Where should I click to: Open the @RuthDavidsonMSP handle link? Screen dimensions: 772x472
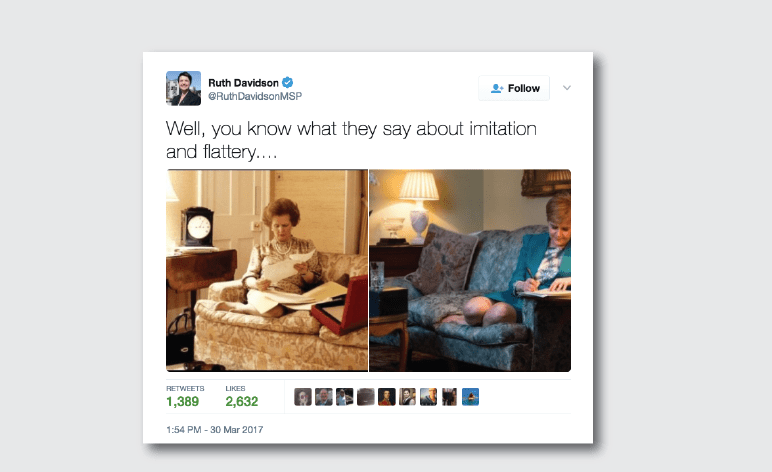pyautogui.click(x=255, y=96)
